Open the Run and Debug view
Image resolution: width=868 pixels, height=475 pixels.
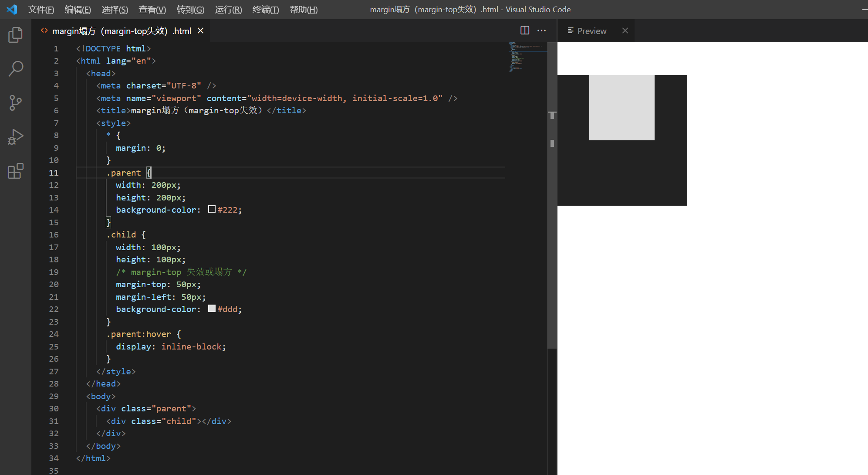(16, 137)
